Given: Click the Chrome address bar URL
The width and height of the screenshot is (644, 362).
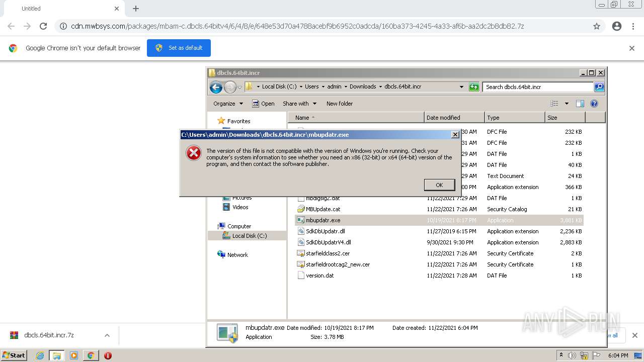Looking at the screenshot, I should click(297, 26).
